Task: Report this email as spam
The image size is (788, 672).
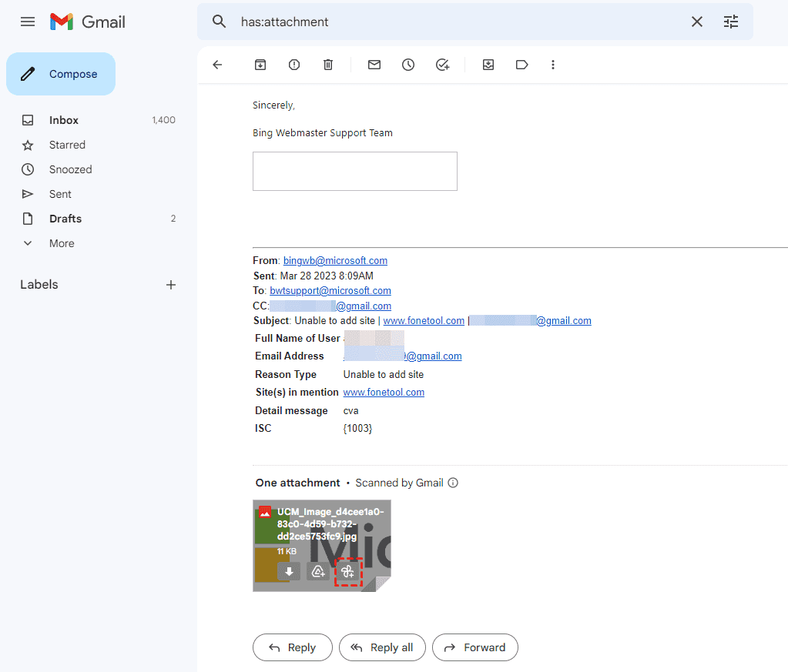Action: (x=294, y=65)
